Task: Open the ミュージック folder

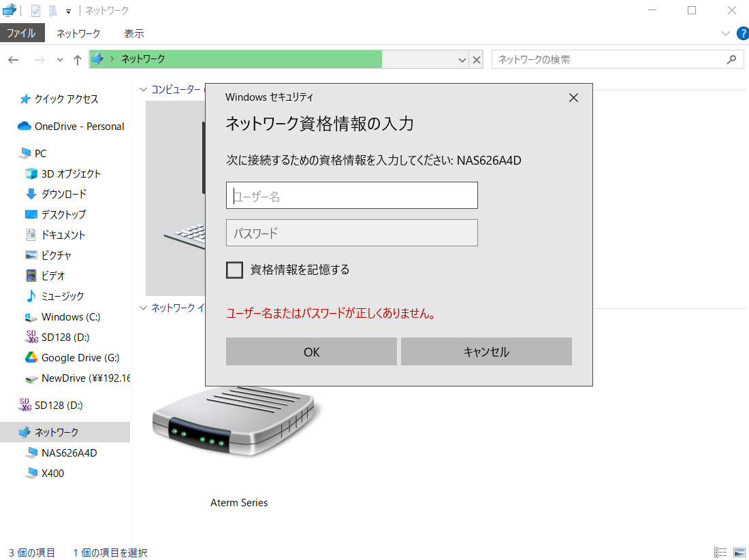Action: click(62, 297)
